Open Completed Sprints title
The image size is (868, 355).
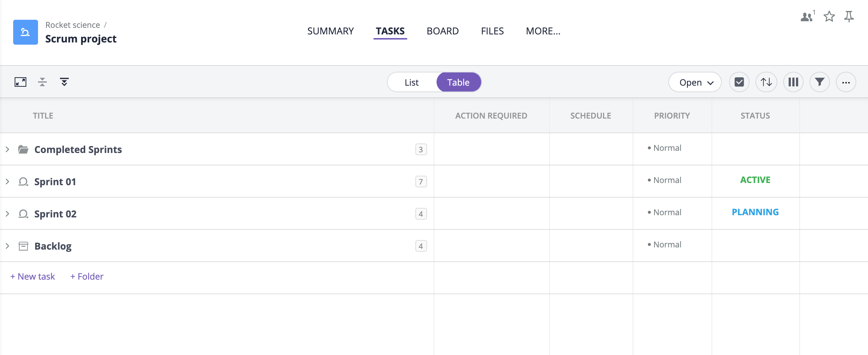(78, 149)
